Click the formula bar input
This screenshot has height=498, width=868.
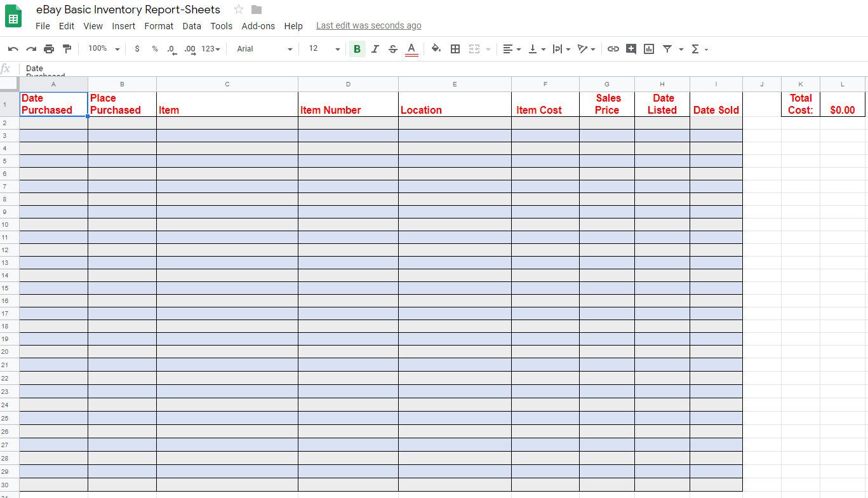pos(444,69)
